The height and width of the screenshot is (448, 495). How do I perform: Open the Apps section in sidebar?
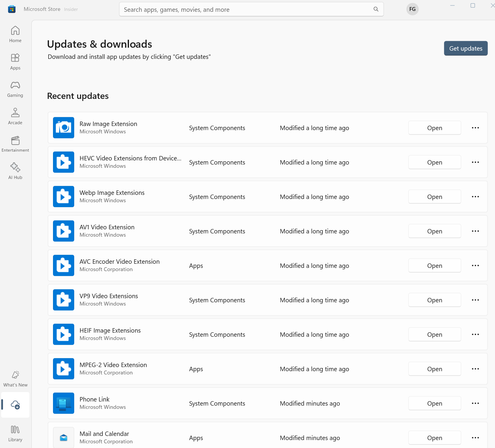click(15, 62)
